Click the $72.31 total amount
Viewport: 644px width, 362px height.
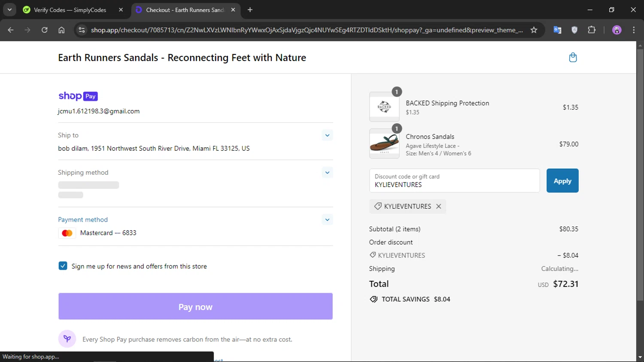565,284
